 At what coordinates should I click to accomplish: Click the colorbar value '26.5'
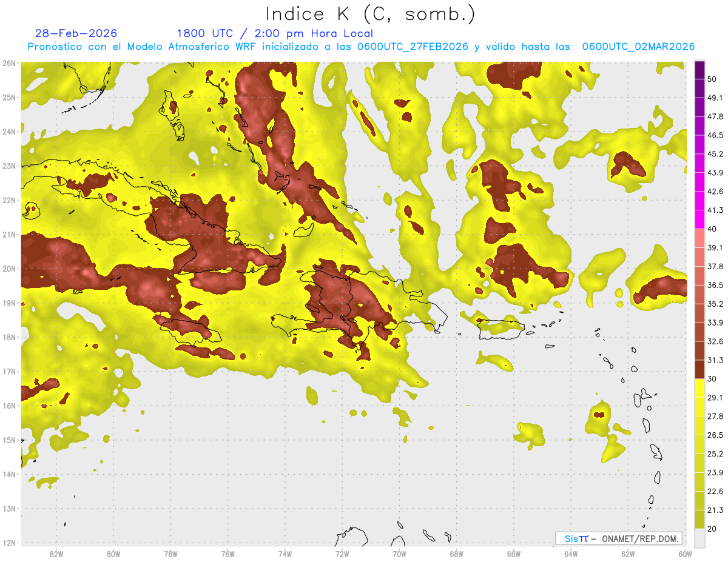pos(715,435)
